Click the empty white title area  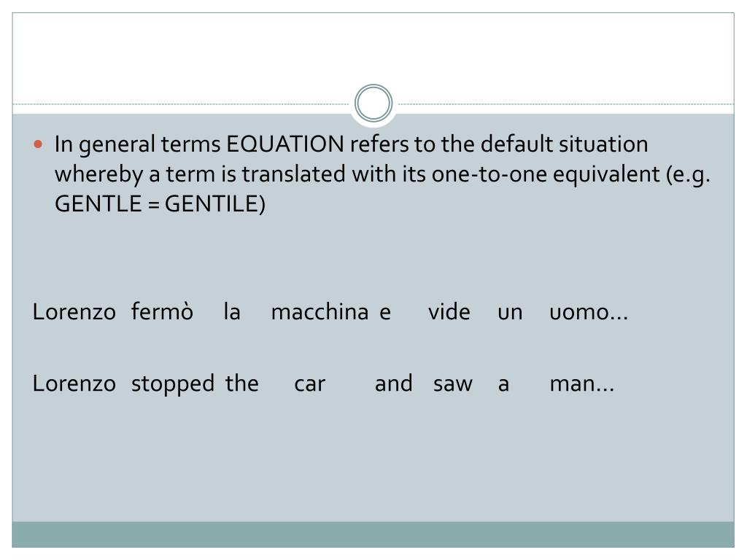coord(373,52)
